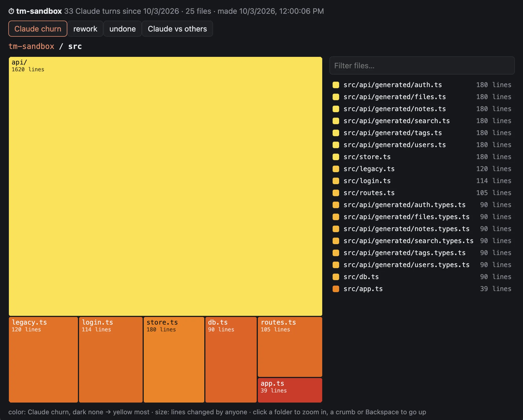Select the routes.ts treemap tile
523x420 pixels.
coord(290,347)
